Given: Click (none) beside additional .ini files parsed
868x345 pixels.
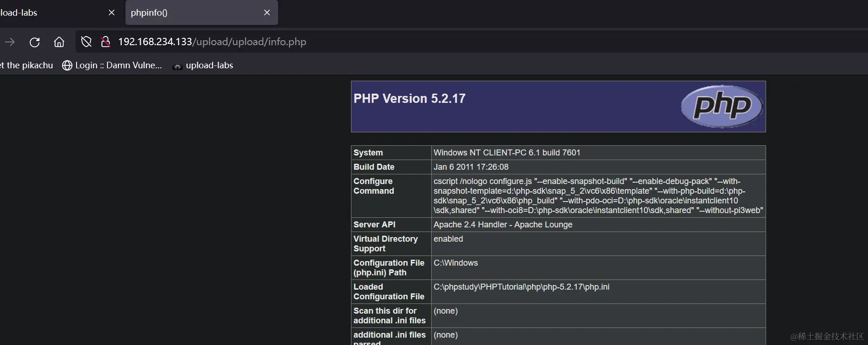Looking at the screenshot, I should pos(446,335).
